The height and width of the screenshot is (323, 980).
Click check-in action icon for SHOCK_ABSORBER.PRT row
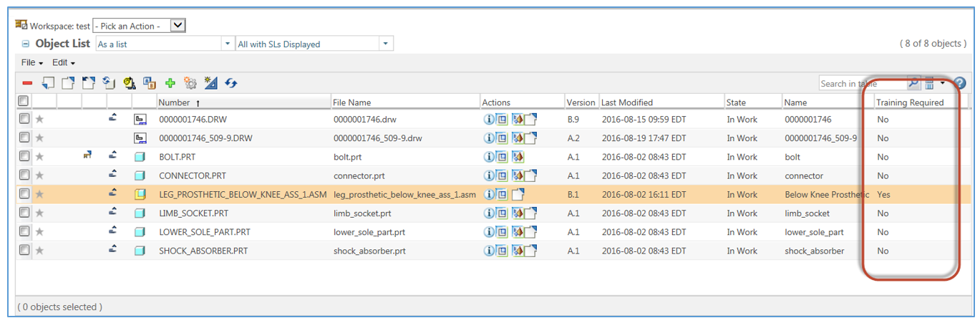click(x=531, y=250)
